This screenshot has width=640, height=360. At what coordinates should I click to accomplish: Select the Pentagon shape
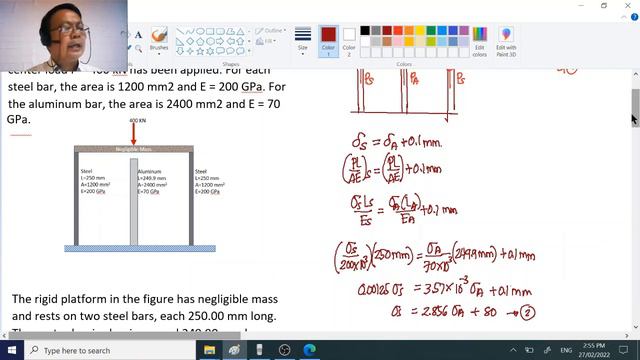tap(200, 41)
